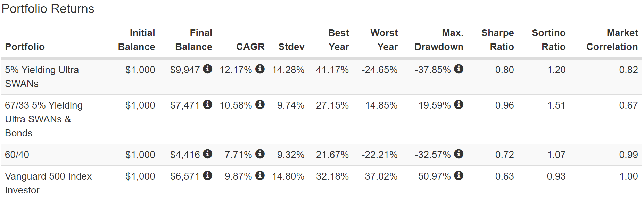Image resolution: width=644 pixels, height=198 pixels.
Task: Click info icon beside -32.57% drawdown
Action: pyautogui.click(x=459, y=154)
